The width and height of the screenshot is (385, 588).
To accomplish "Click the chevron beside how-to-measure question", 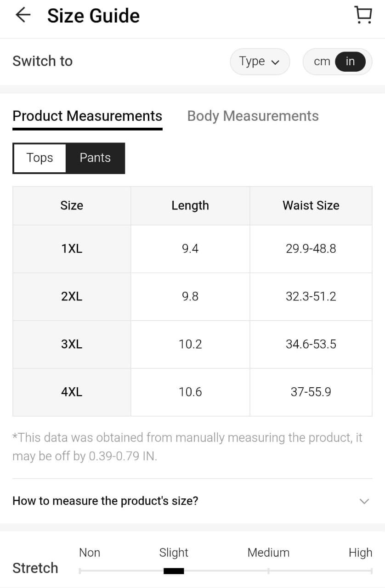I will (x=364, y=501).
